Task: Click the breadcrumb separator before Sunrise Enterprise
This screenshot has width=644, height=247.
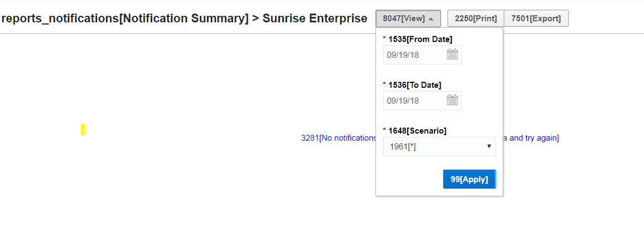Action: (255, 18)
